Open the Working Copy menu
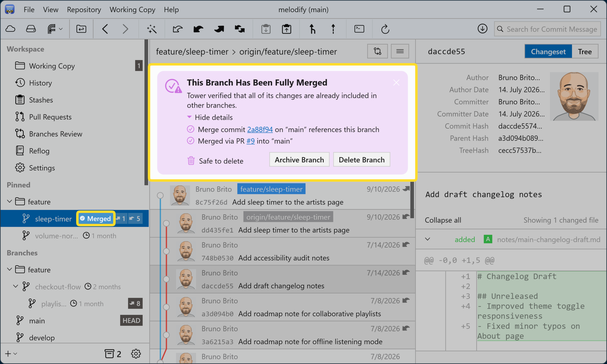 [x=132, y=10]
